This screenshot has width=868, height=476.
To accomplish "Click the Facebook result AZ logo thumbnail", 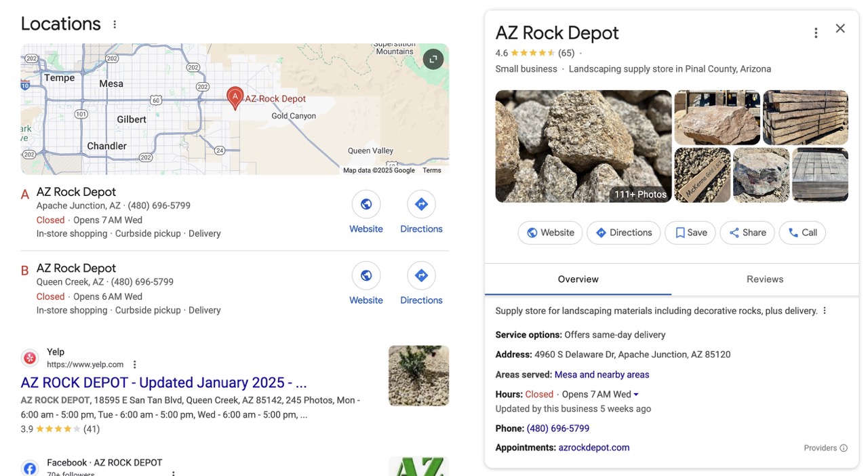I will (418, 467).
